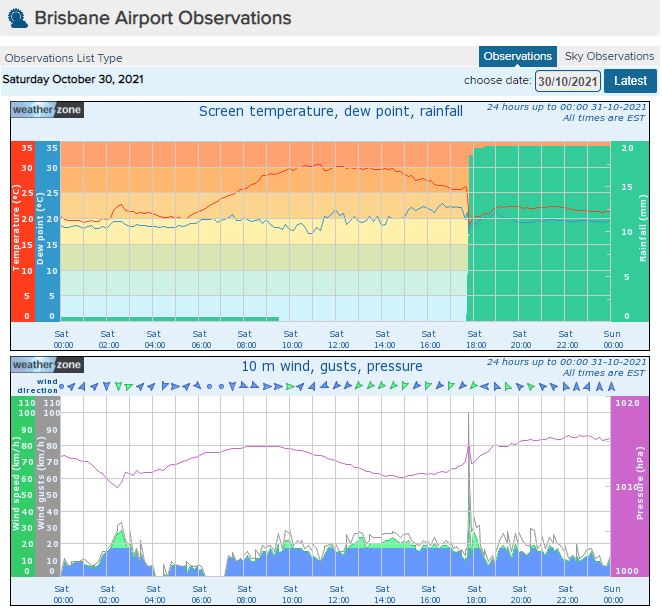This screenshot has width=662, height=608.
Task: Click the "10 m wind, gusts, pressure" chart title
Action: tap(331, 366)
